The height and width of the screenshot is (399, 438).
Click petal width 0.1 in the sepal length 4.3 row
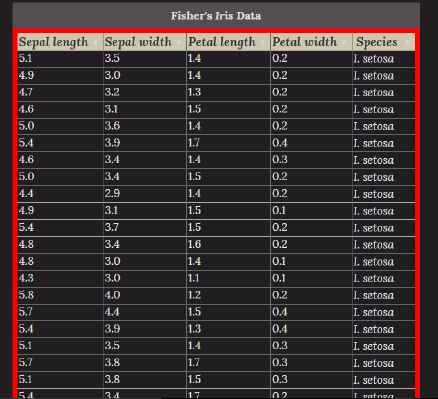(x=311, y=278)
